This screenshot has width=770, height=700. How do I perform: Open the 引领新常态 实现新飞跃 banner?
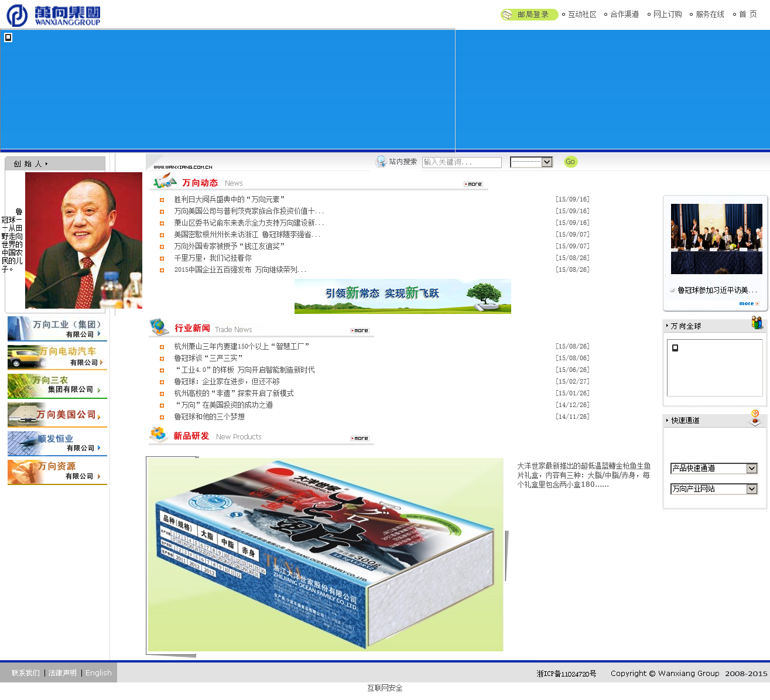(x=403, y=296)
